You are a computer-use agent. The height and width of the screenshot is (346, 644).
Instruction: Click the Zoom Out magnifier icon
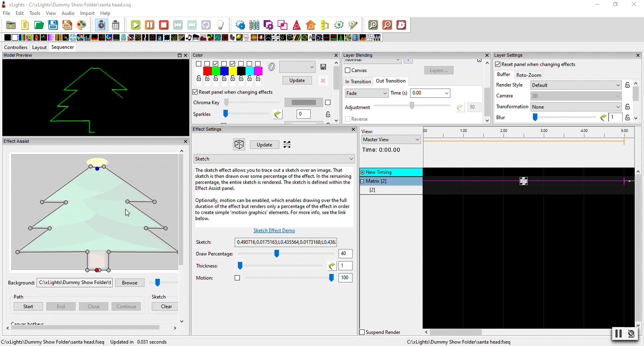[x=387, y=25]
